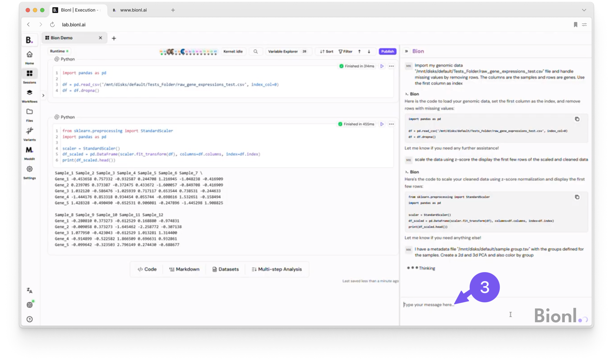
Task: Add a new session tab
Action: [x=114, y=38]
